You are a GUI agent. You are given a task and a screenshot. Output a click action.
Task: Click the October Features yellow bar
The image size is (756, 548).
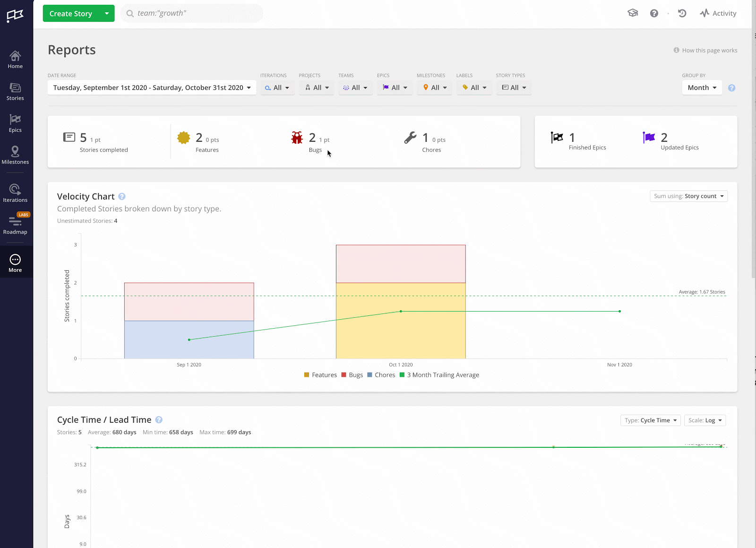[401, 321]
